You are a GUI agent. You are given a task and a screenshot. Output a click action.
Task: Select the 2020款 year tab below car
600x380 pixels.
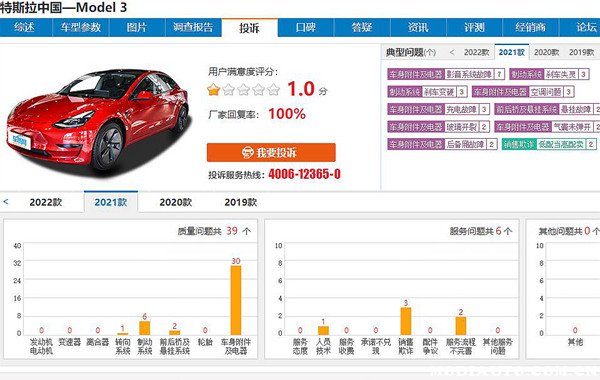[176, 202]
